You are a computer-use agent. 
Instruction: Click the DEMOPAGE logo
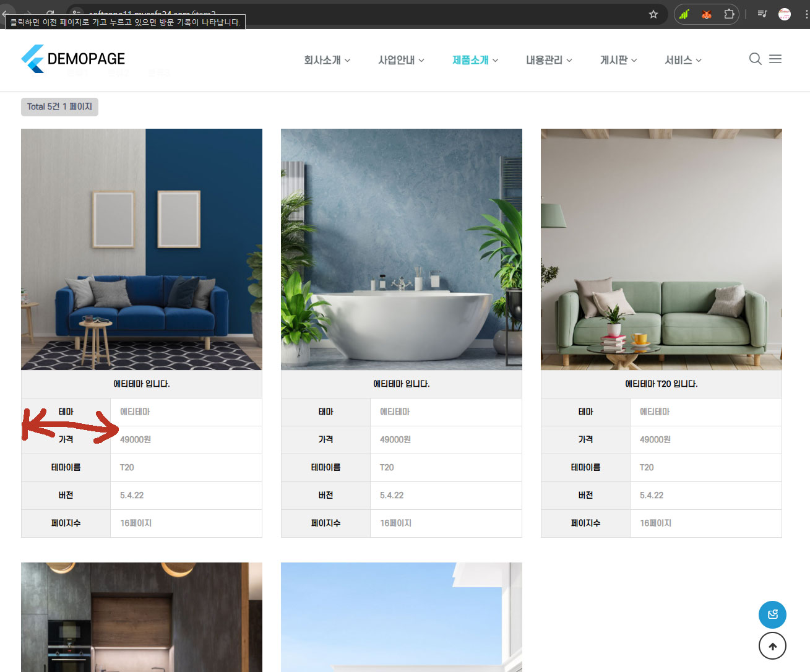point(73,59)
